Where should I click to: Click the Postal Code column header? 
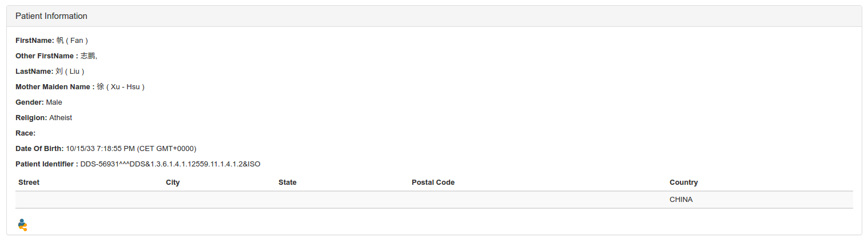coord(433,182)
